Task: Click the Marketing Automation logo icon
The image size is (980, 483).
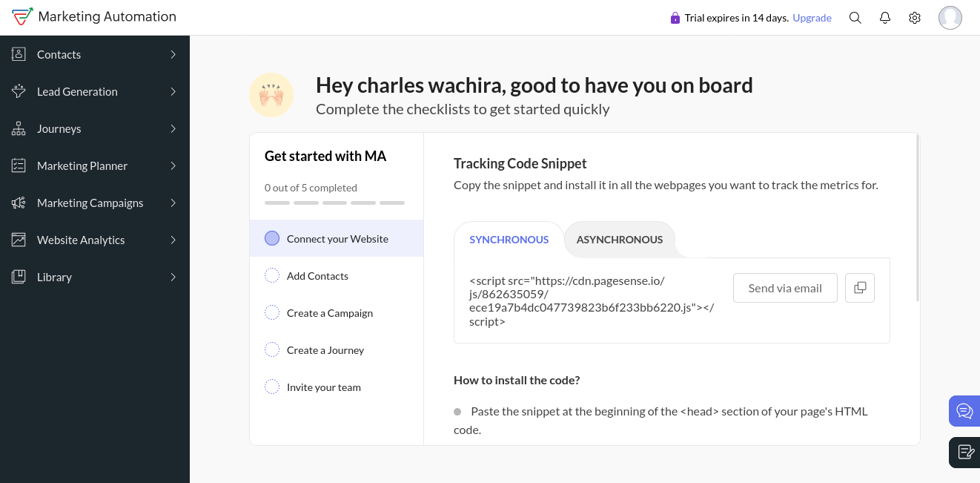Action: click(x=22, y=16)
